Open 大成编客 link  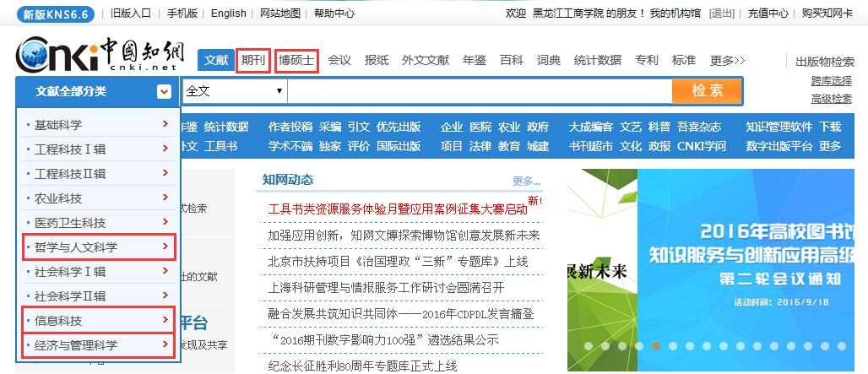(591, 127)
